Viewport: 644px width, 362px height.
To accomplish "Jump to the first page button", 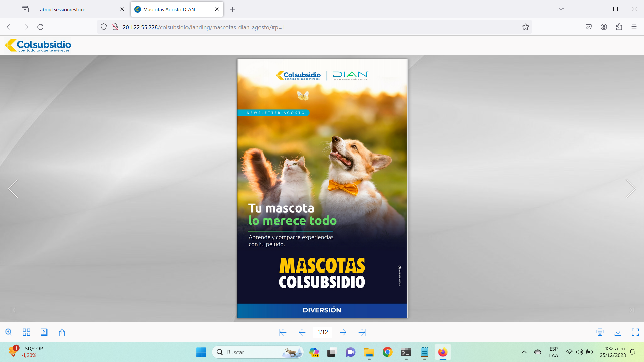I will pyautogui.click(x=283, y=332).
